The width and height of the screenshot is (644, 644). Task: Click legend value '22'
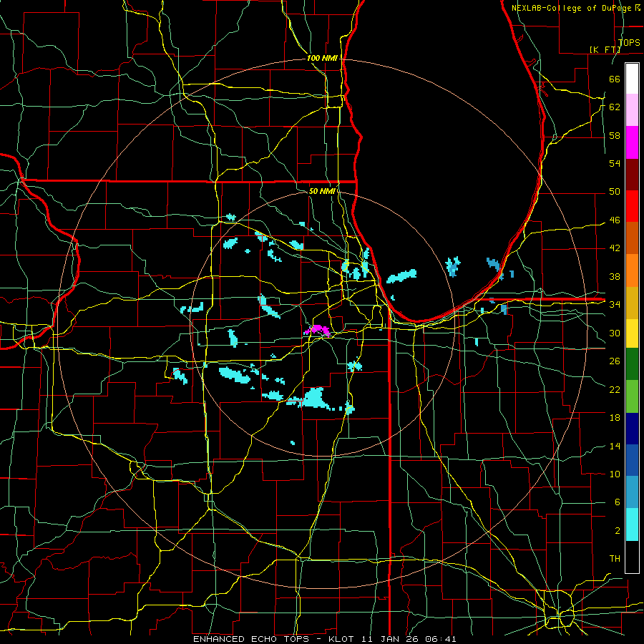tap(615, 389)
